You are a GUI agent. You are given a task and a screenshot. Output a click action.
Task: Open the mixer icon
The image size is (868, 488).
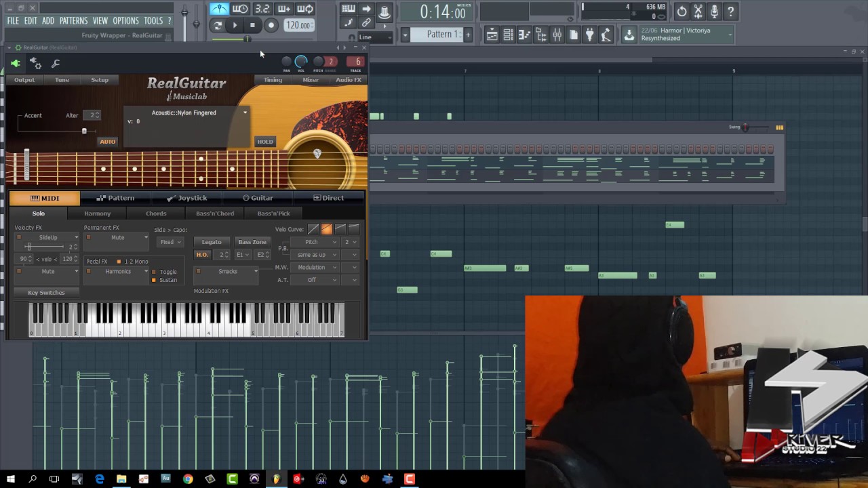coord(557,35)
